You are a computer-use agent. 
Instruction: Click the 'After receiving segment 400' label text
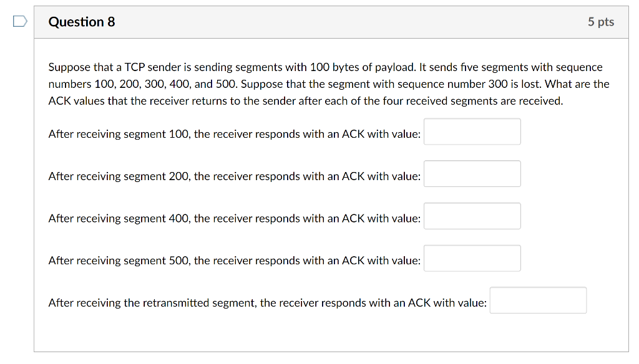pyautogui.click(x=235, y=219)
